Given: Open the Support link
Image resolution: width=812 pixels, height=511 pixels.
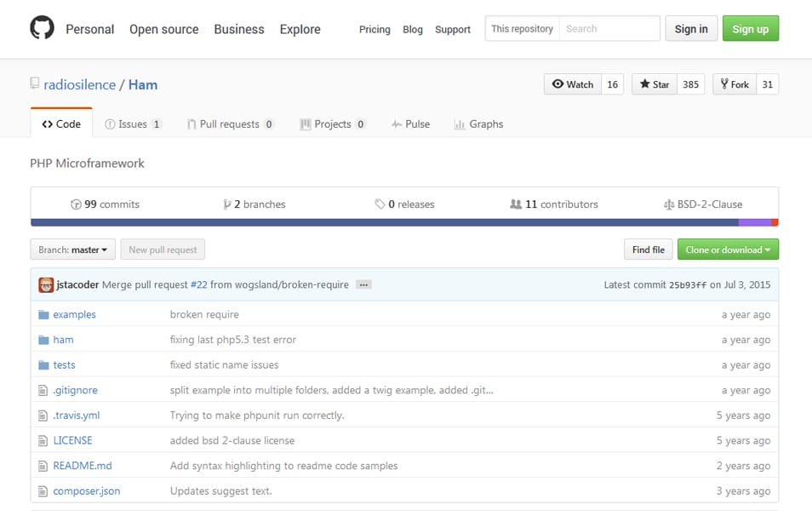Looking at the screenshot, I should point(453,30).
